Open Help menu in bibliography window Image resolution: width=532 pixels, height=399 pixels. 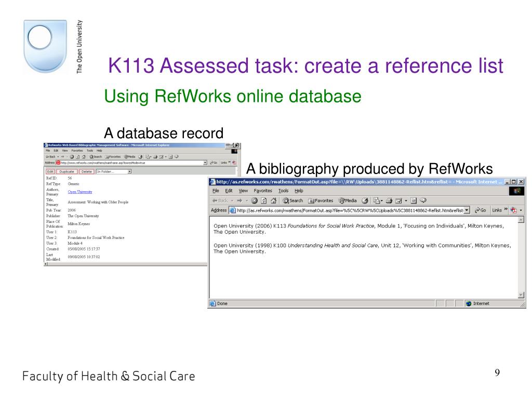(x=299, y=191)
